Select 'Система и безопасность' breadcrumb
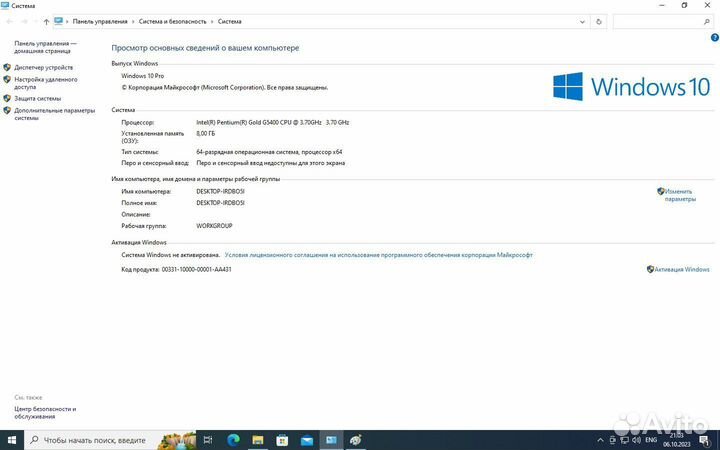 pos(172,22)
